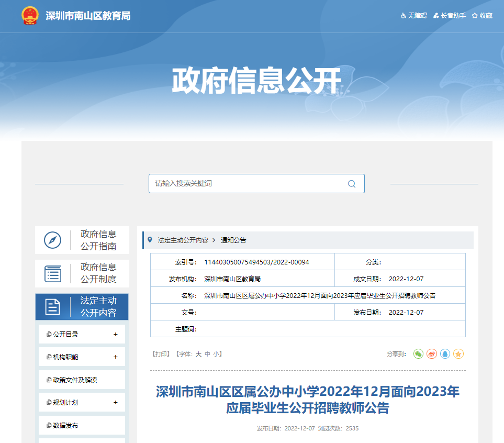504x443 pixels.
Task: Go to the 法定主动公开内容 breadcrumb
Action: 183,240
